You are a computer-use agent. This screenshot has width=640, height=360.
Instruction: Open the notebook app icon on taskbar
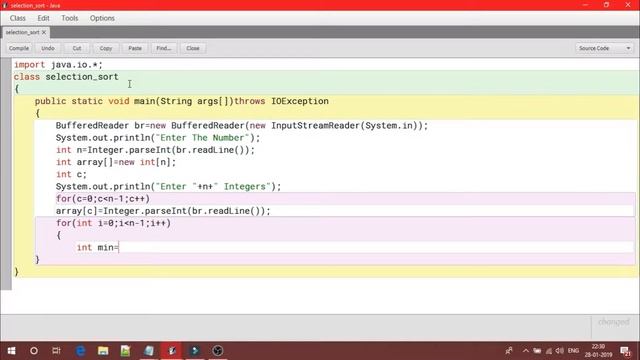point(149,351)
